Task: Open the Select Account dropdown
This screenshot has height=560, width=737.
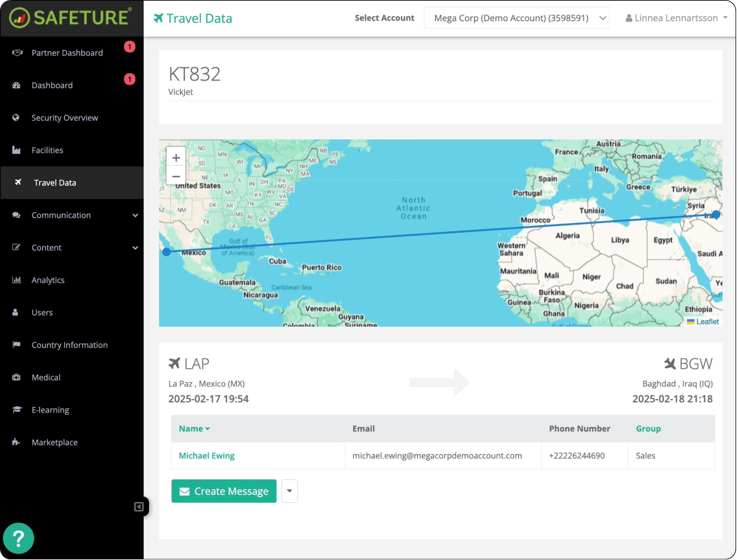Action: coord(516,18)
